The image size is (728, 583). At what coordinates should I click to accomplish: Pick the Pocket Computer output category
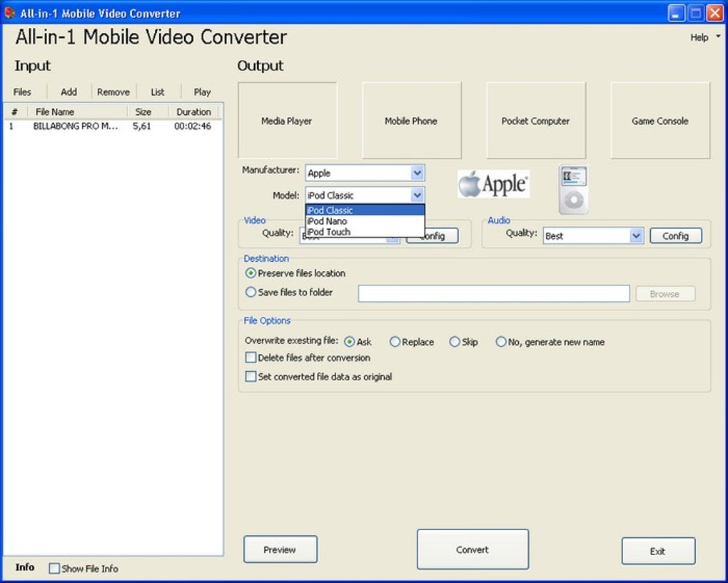(x=535, y=121)
